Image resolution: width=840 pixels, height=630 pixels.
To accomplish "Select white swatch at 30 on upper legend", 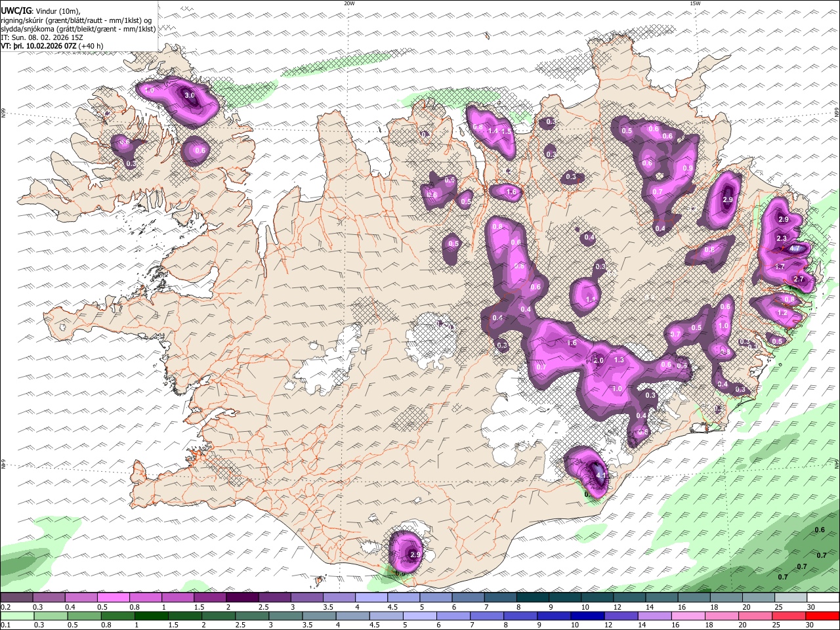I will (823, 598).
